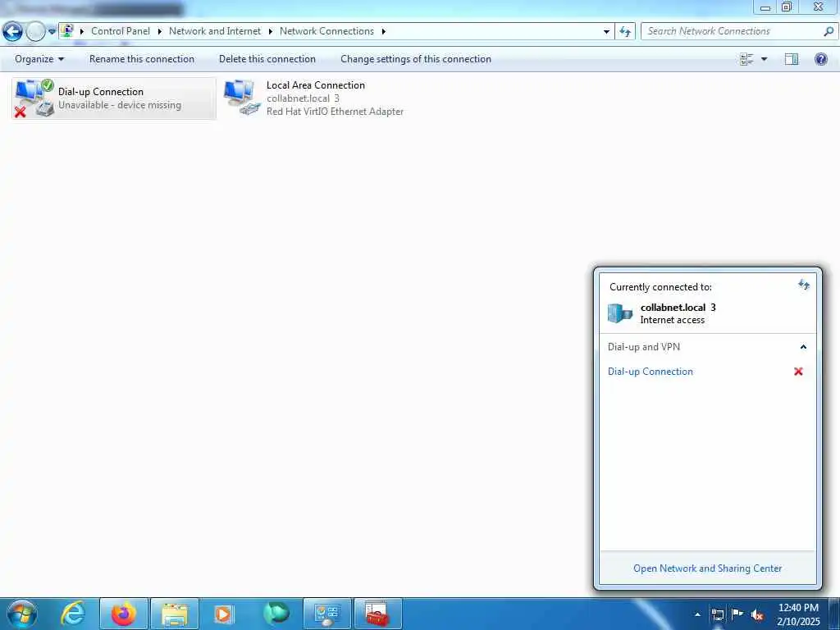The width and height of the screenshot is (840, 630).
Task: Click the Show desktop strip
Action: click(834, 614)
